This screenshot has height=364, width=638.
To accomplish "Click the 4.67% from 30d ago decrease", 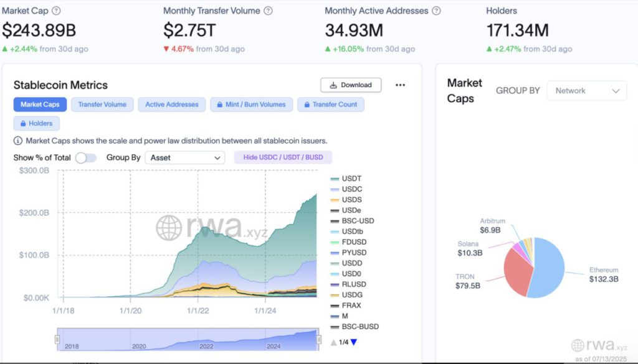I will coord(204,49).
